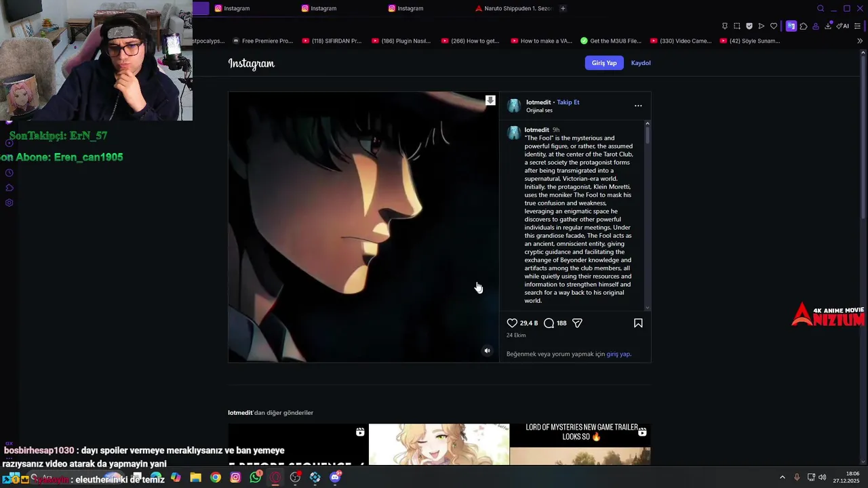Image resolution: width=868 pixels, height=488 pixels.
Task: Follow lotmedit with Takip Et
Action: (568, 102)
